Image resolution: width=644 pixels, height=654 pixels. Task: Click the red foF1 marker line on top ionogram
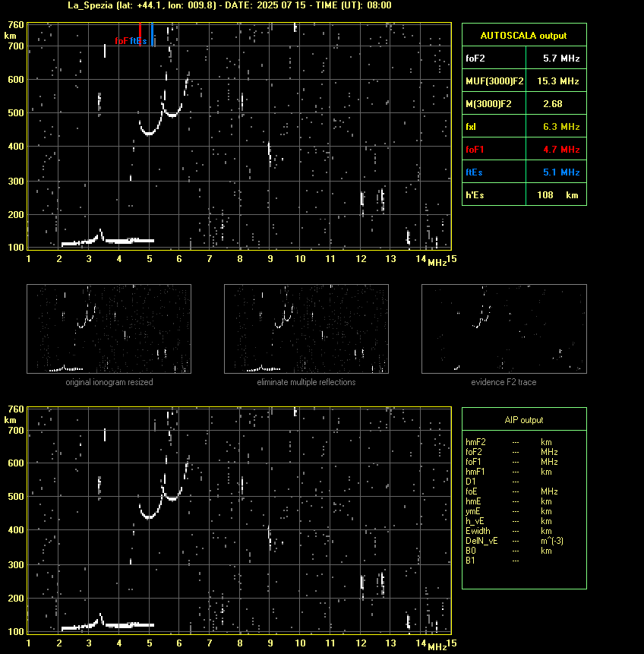pyautogui.click(x=140, y=33)
